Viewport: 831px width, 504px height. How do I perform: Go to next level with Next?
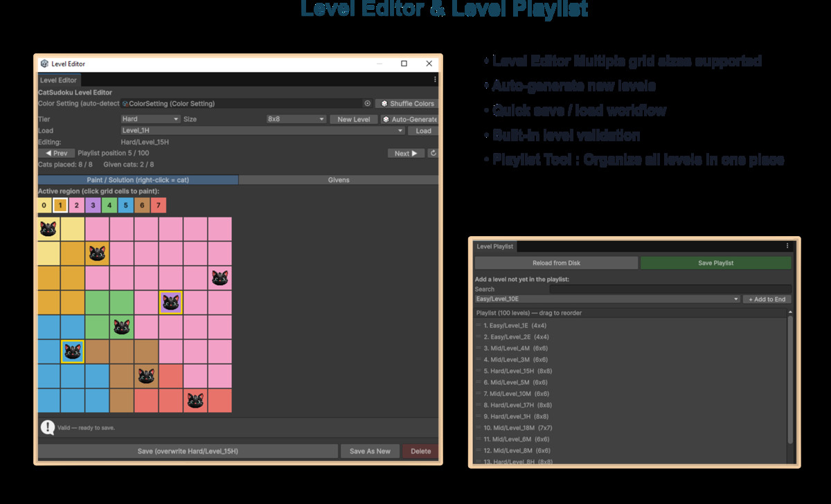(406, 153)
